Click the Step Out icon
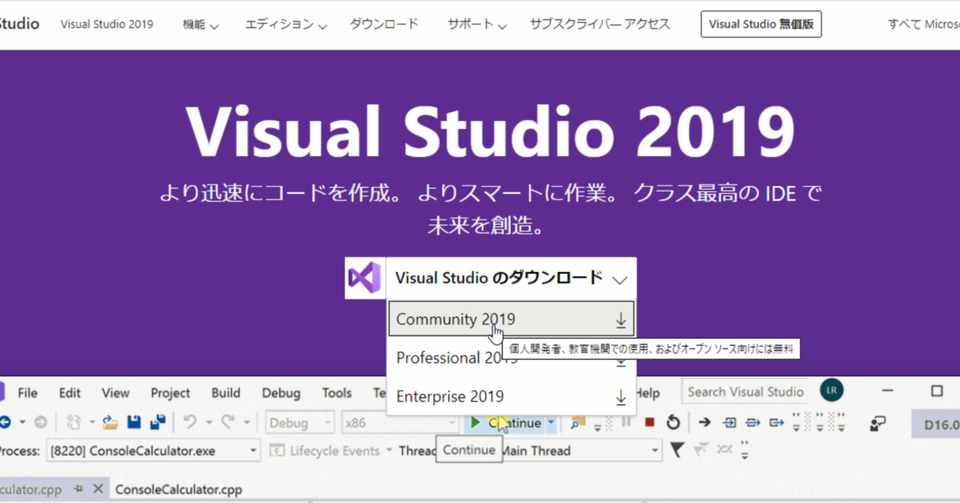This screenshot has width=960, height=503. click(x=776, y=422)
